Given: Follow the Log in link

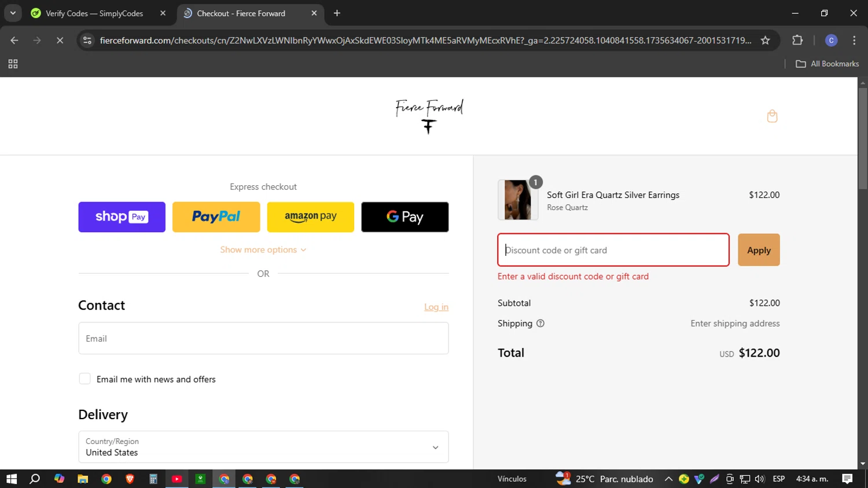Looking at the screenshot, I should (x=436, y=307).
